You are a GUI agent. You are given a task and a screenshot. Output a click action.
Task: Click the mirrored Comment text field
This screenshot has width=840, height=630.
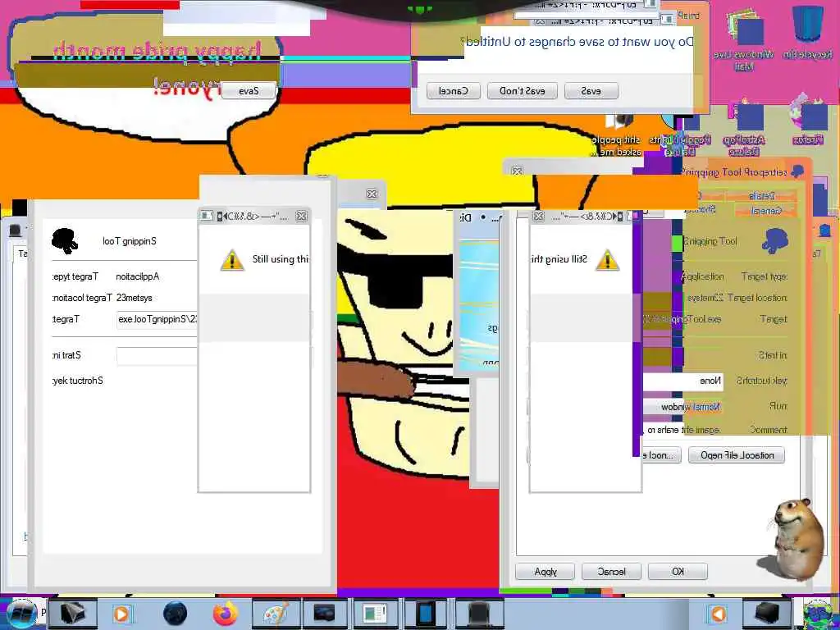coord(682,430)
